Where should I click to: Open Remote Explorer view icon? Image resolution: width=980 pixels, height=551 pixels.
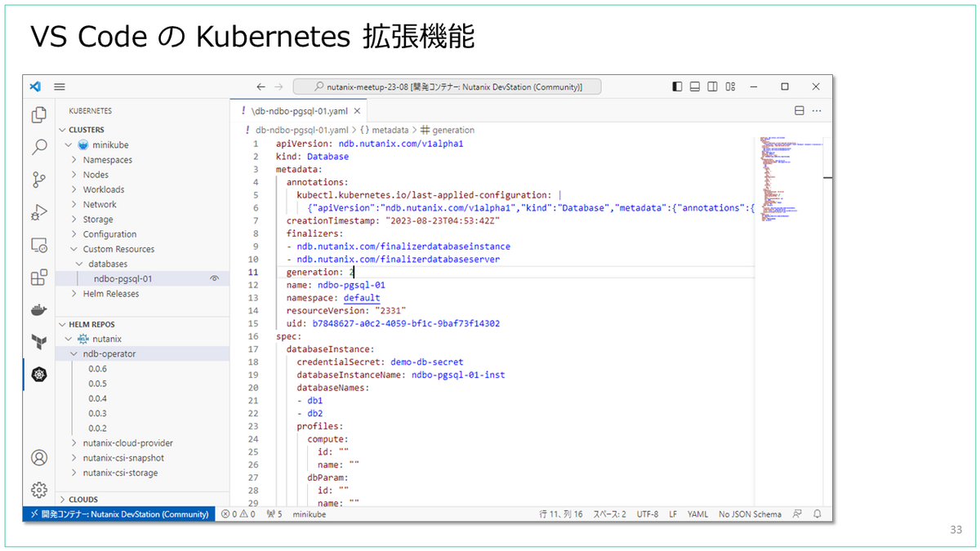pyautogui.click(x=38, y=245)
